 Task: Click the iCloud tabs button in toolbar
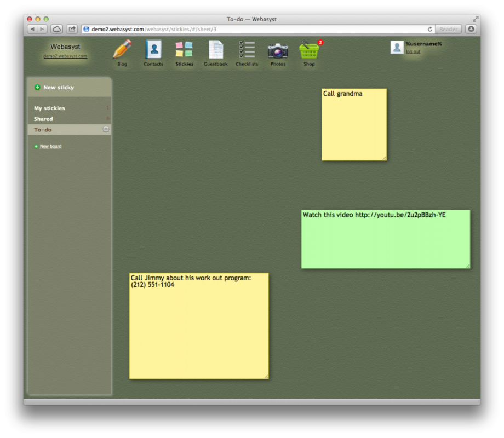coord(57,29)
